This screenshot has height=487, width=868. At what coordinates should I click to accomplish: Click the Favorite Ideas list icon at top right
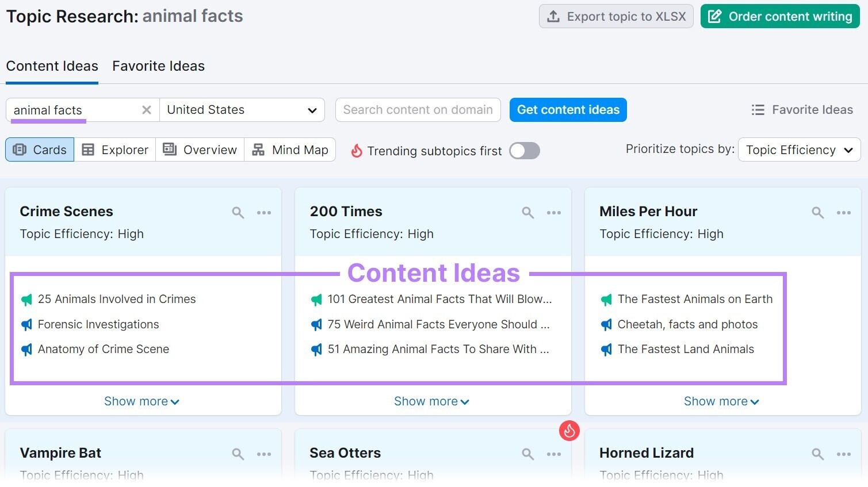pyautogui.click(x=758, y=109)
